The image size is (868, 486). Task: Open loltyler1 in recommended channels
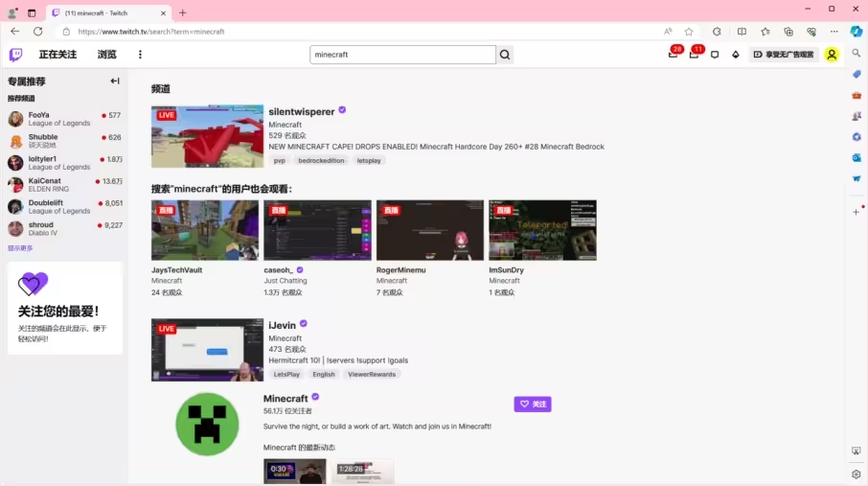(x=65, y=163)
